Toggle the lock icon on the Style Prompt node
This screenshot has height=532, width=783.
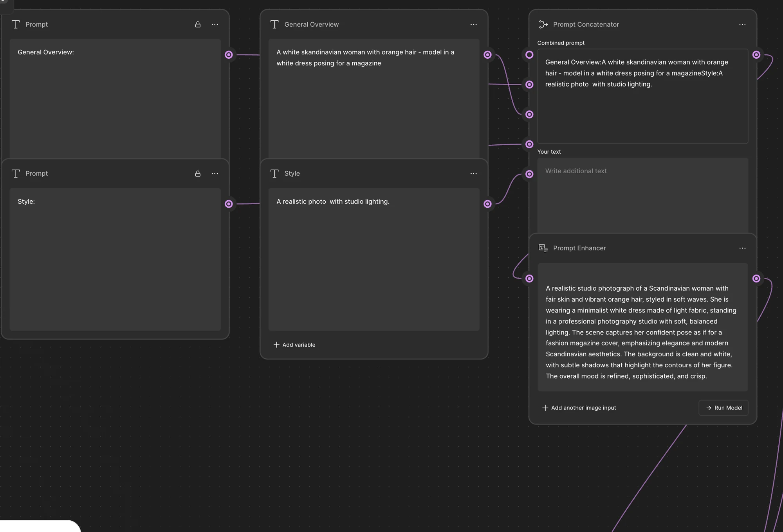pos(198,173)
